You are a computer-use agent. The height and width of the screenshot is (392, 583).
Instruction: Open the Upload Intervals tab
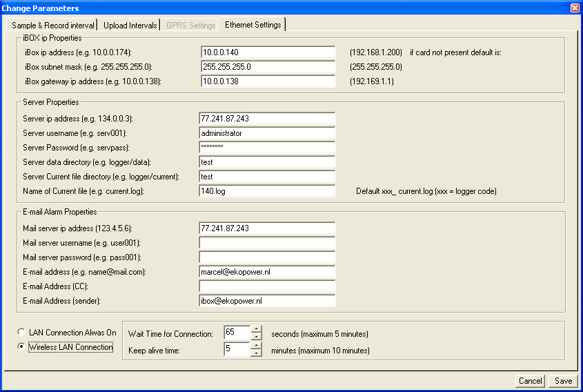click(130, 25)
